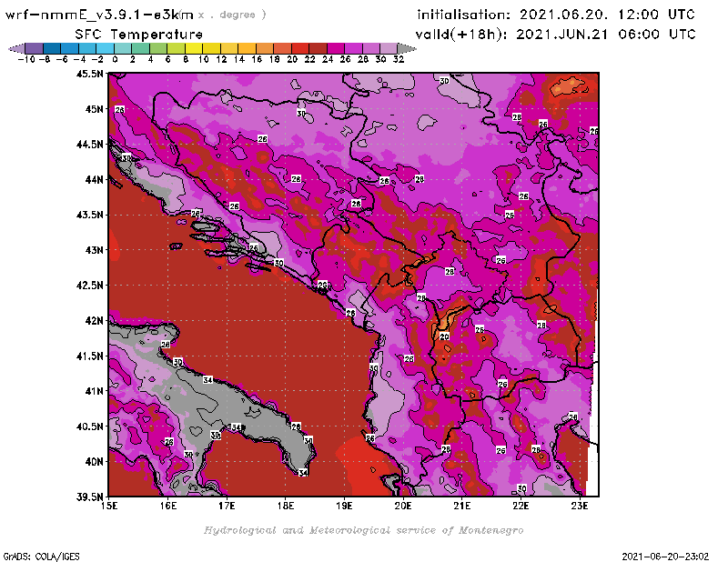Click the longitude label '19E'
Image resolution: width=728 pixels, height=562 pixels.
pyautogui.click(x=345, y=506)
